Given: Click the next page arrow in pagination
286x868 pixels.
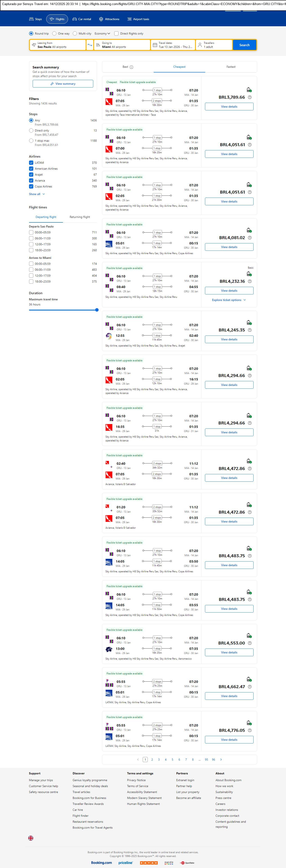Looking at the screenshot, I should [x=221, y=760].
